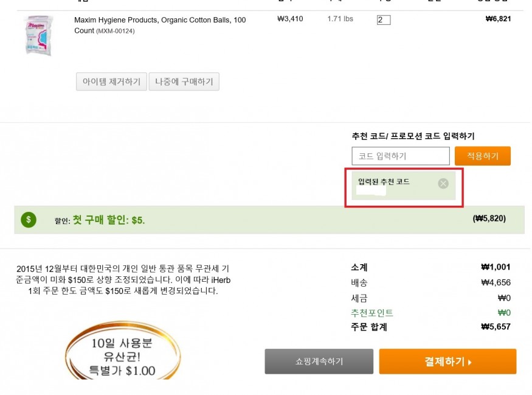Select the 첫 구매 할인: $5 discount text

(x=109, y=220)
